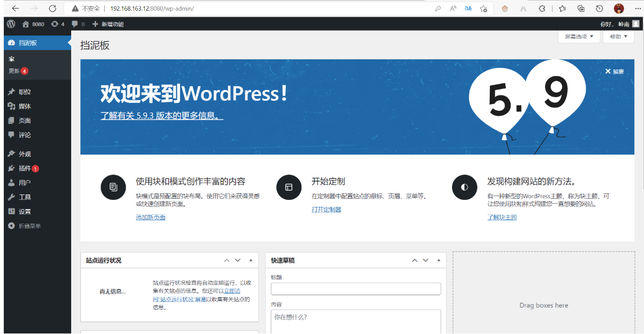
Task: Collapse the sidebar with 折叠菜单
Action: click(29, 226)
